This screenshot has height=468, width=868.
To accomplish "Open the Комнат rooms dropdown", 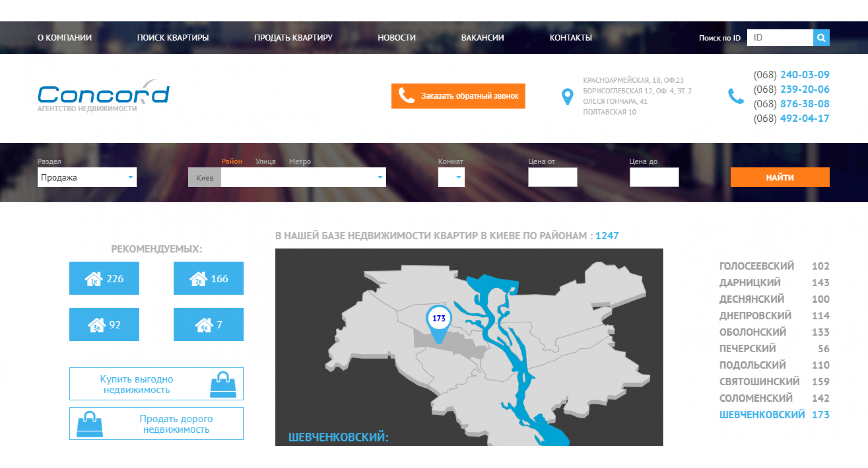I will click(x=451, y=177).
